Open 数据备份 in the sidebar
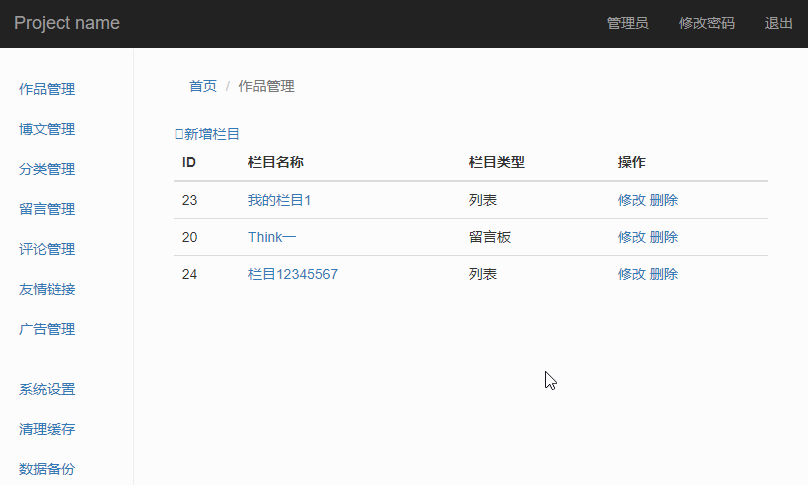 tap(47, 469)
